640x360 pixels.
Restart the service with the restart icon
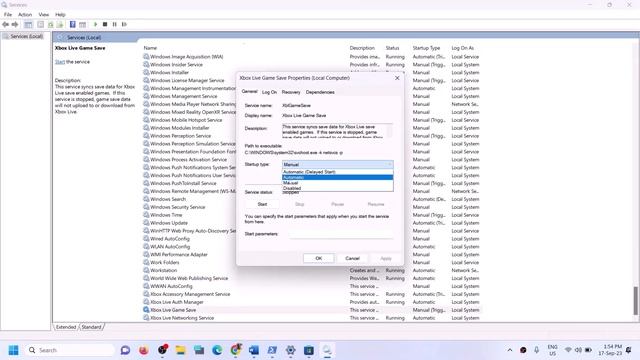[x=124, y=24]
